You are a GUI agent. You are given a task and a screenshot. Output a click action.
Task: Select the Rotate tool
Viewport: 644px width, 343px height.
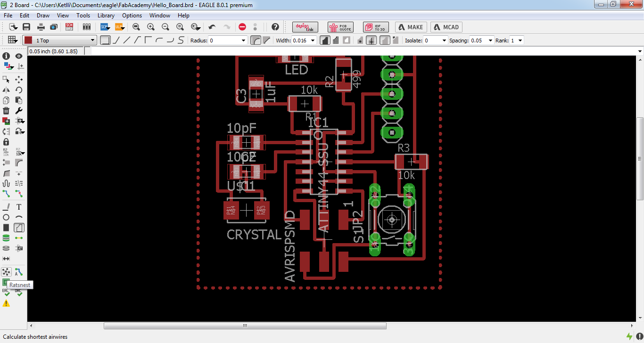coord(19,90)
